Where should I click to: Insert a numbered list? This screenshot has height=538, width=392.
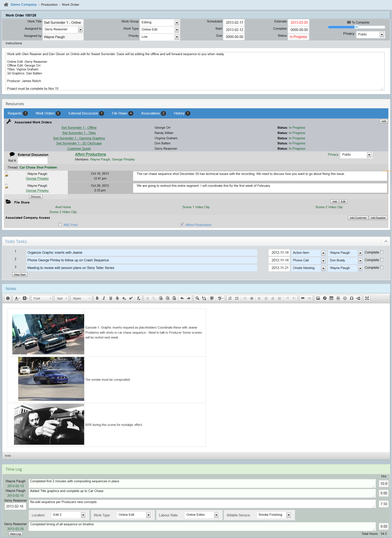[230, 298]
